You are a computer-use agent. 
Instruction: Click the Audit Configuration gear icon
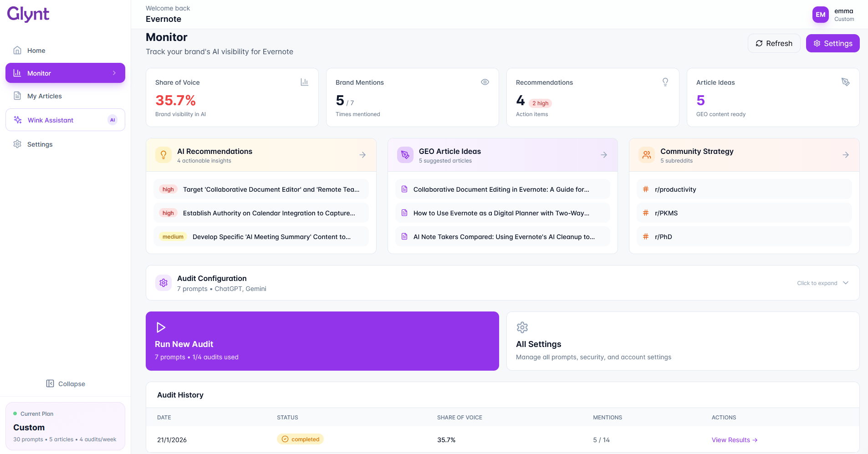coord(163,283)
